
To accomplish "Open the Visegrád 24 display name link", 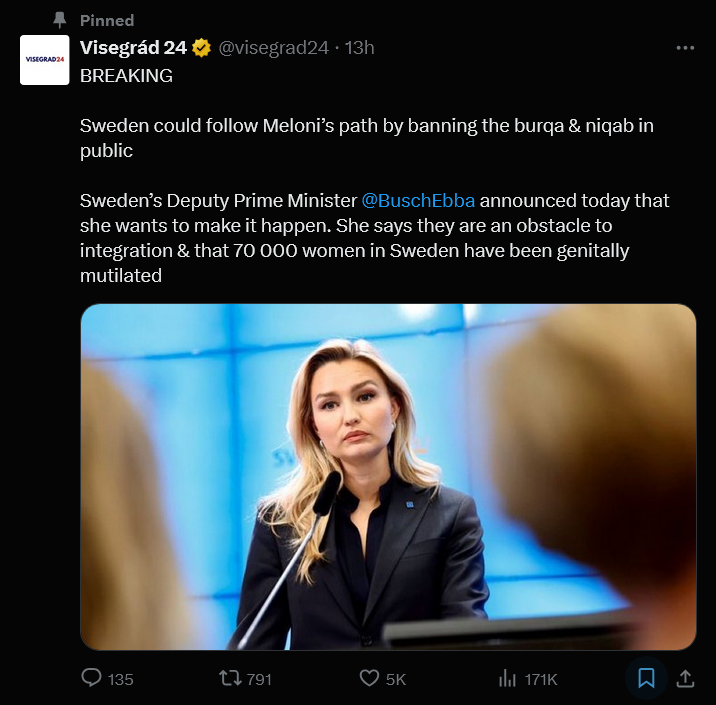I will [134, 48].
